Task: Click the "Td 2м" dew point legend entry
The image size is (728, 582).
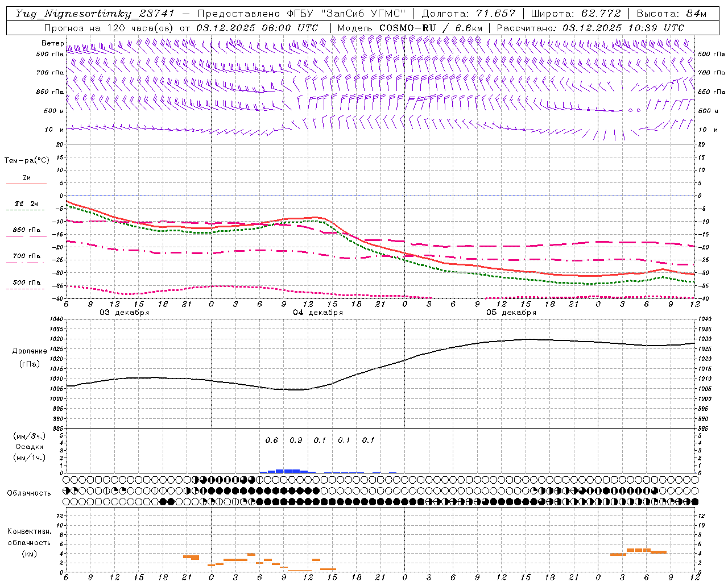Action: click(x=26, y=203)
